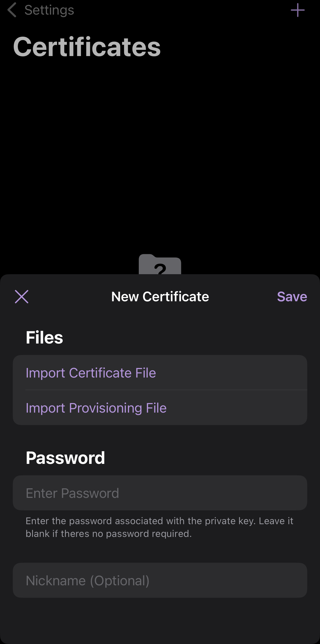Open the Import Provisioning File picker

coord(96,408)
